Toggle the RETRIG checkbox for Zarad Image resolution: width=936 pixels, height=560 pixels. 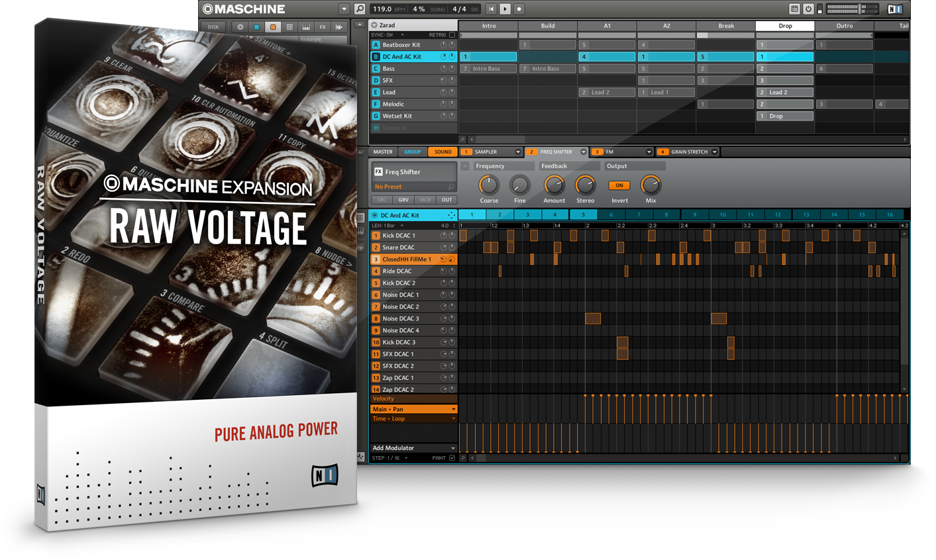pos(452,34)
